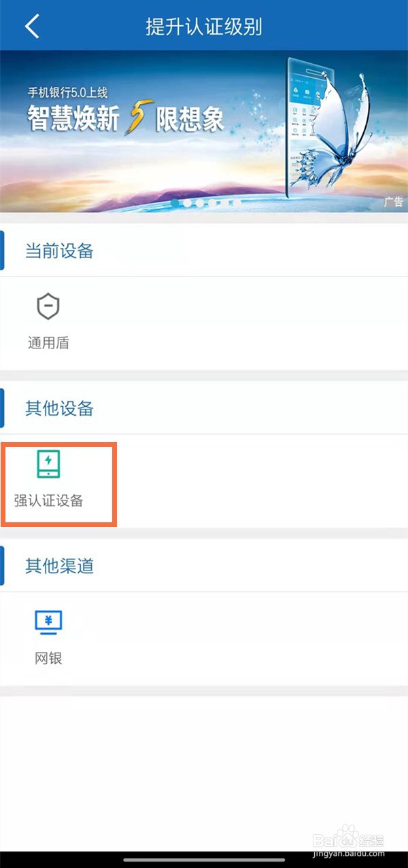
Task: Go back using the top-left arrow
Action: point(32,26)
